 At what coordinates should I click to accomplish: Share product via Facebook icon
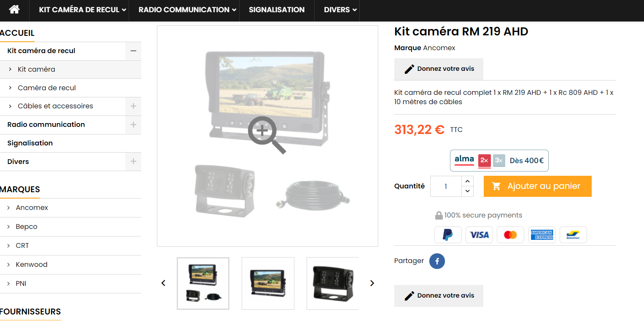[437, 261]
